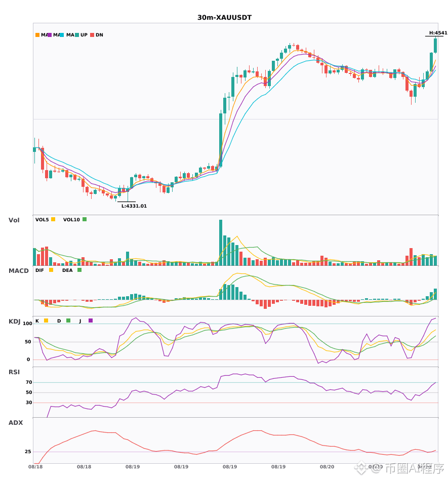Select the H:4541 high price label

coord(438,33)
